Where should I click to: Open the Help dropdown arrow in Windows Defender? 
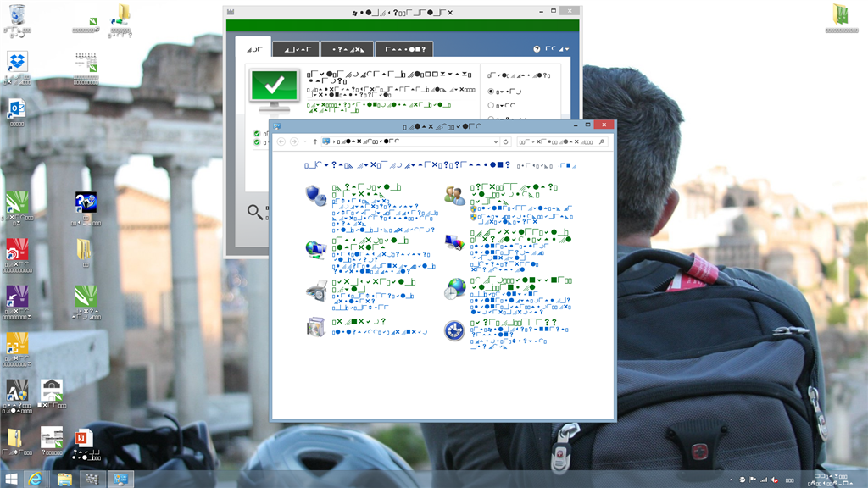(x=567, y=49)
